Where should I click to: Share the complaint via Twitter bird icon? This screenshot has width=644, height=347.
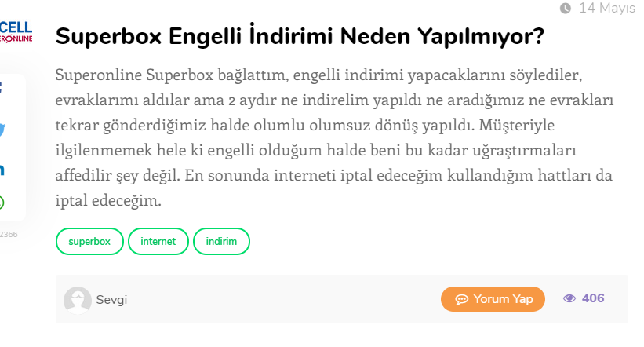point(2,130)
